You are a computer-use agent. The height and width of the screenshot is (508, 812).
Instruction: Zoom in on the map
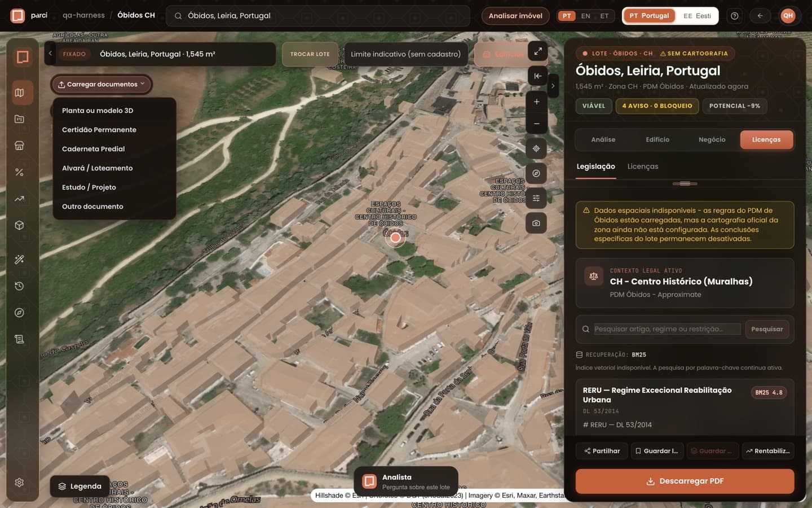tap(537, 102)
